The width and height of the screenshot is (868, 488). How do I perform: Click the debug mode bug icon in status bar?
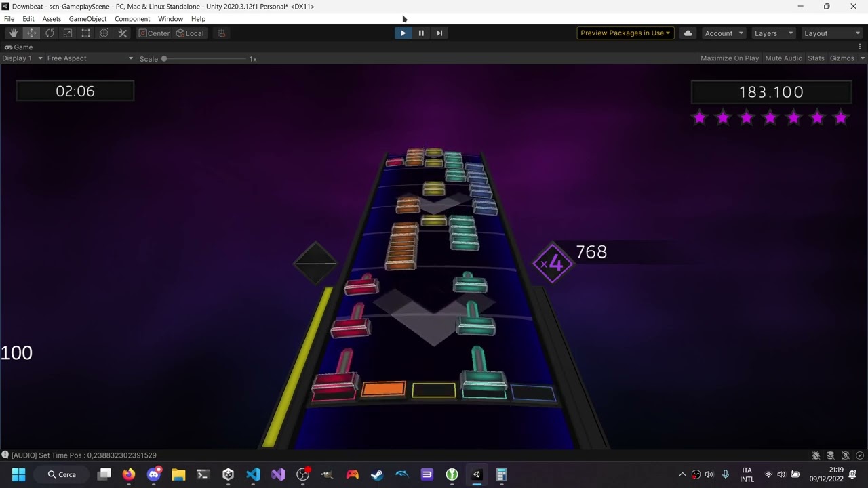tap(816, 455)
